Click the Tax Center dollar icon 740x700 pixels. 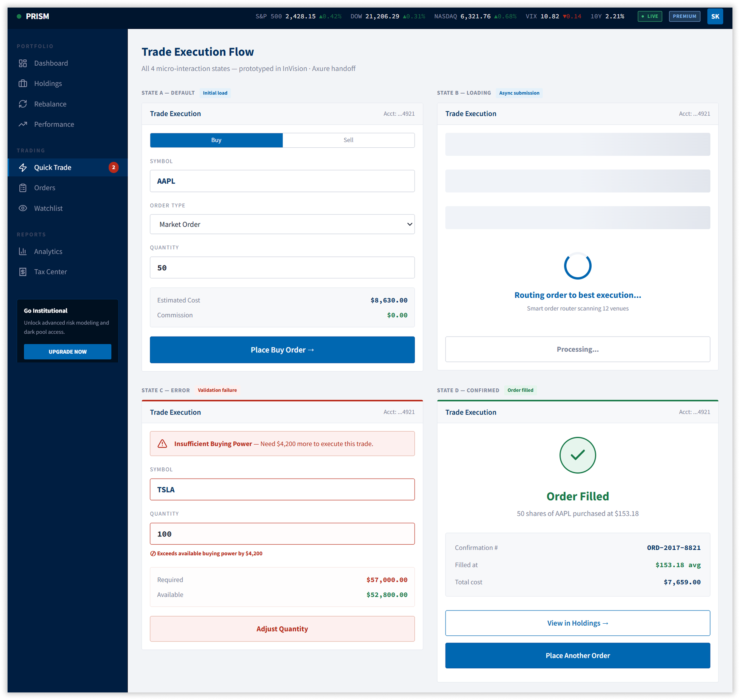coord(23,272)
